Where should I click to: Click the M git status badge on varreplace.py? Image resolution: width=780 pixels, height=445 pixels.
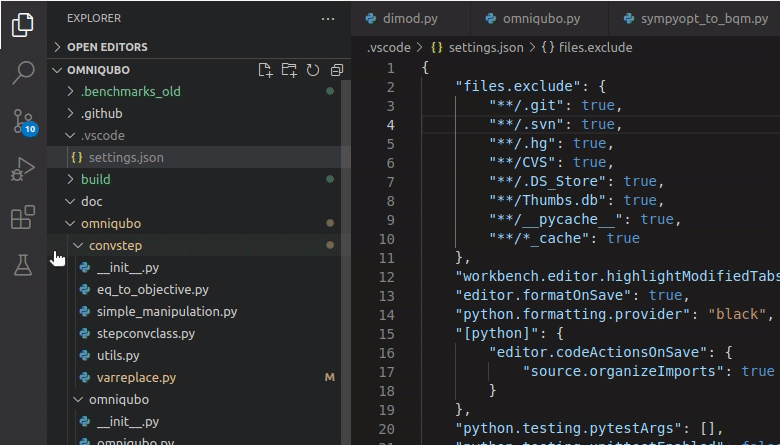(x=329, y=377)
